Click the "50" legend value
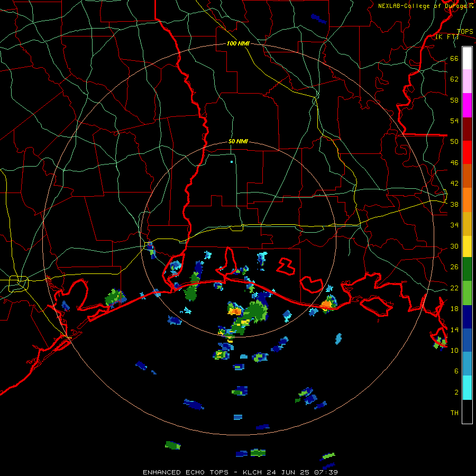This screenshot has width=476, height=476. pos(454,142)
